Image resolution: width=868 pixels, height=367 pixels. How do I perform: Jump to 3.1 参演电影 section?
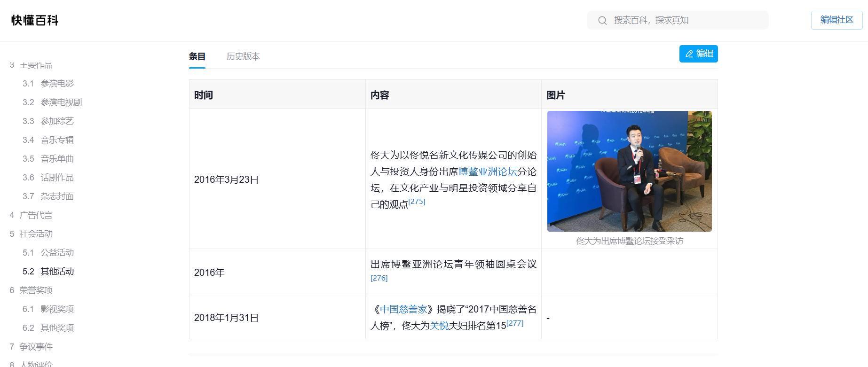(57, 84)
